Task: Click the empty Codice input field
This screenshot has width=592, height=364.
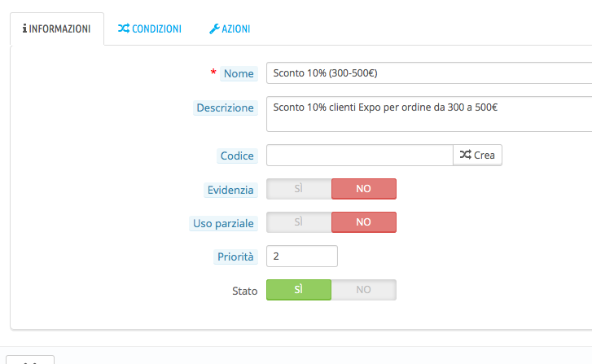Action: 359,155
